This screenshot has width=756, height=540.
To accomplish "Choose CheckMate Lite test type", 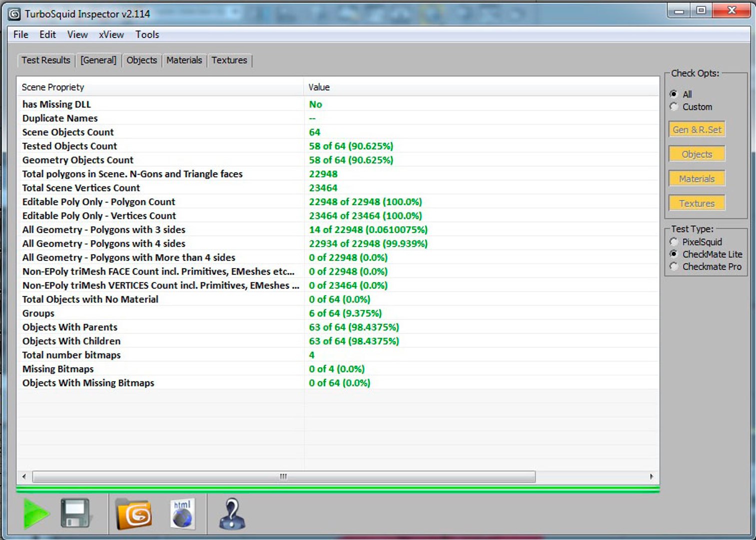I will tap(674, 254).
